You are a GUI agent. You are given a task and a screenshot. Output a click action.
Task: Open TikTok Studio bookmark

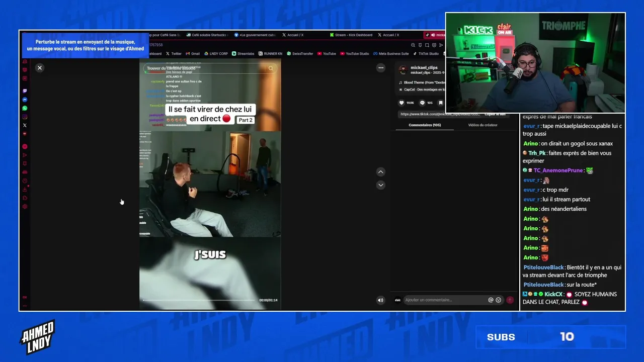point(426,54)
